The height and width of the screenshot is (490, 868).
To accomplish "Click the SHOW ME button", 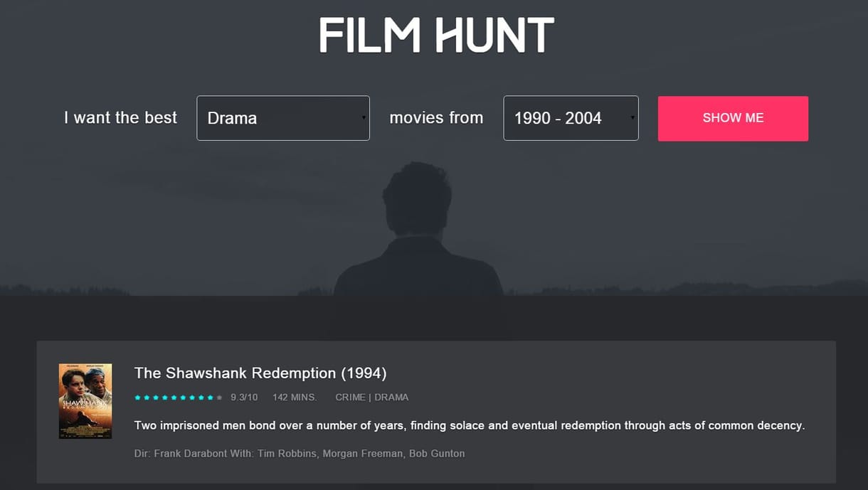I will (733, 118).
